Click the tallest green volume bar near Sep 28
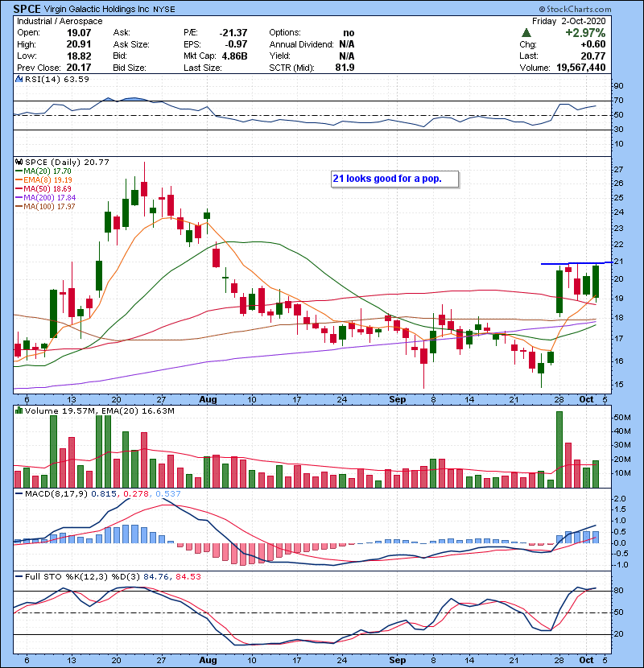Screen dimensions: 644x668 (559, 449)
